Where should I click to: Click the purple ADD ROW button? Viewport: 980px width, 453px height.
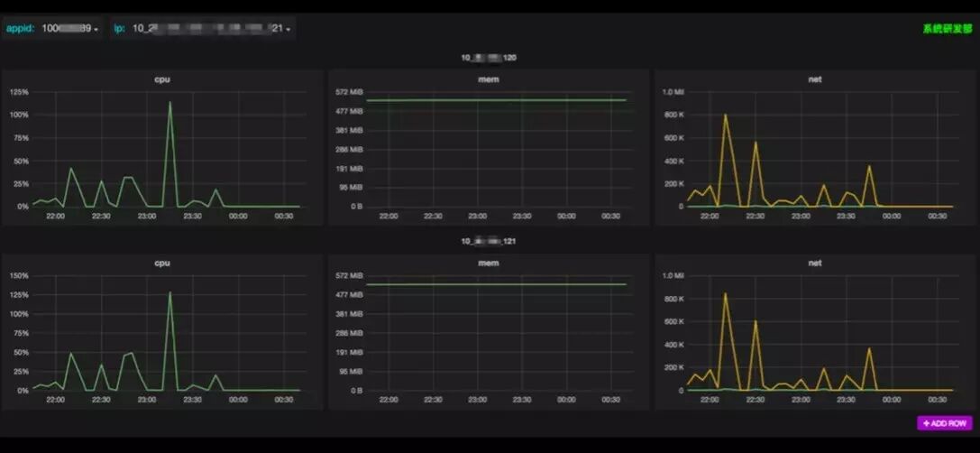click(944, 423)
